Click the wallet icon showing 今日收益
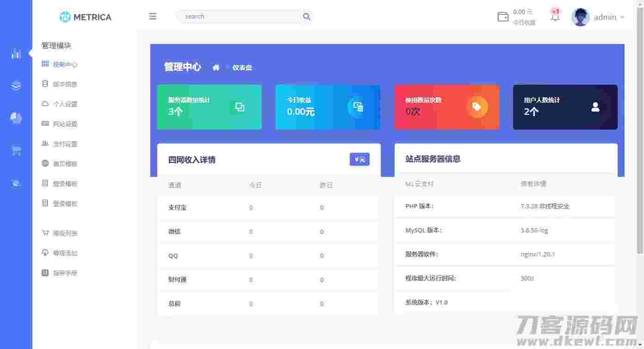 502,17
